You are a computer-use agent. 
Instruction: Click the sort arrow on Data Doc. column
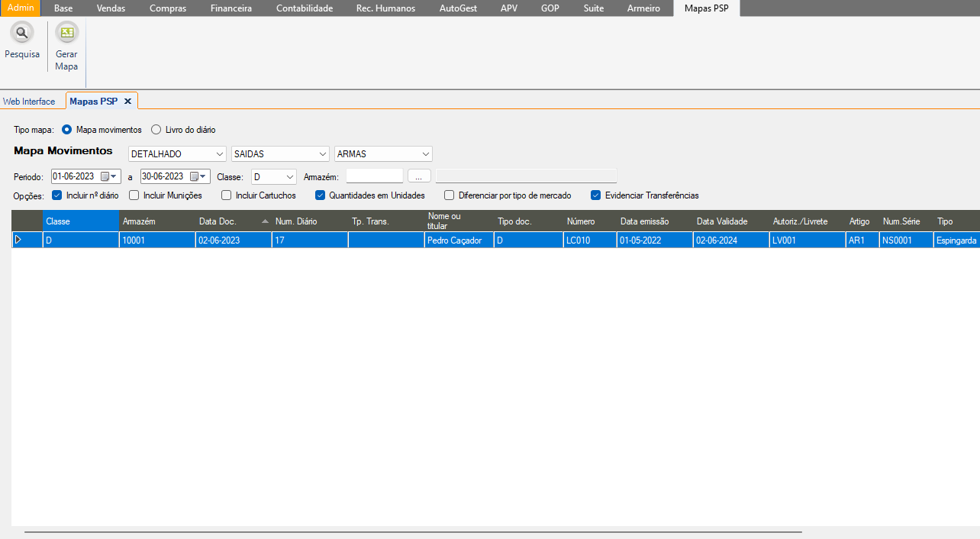265,221
